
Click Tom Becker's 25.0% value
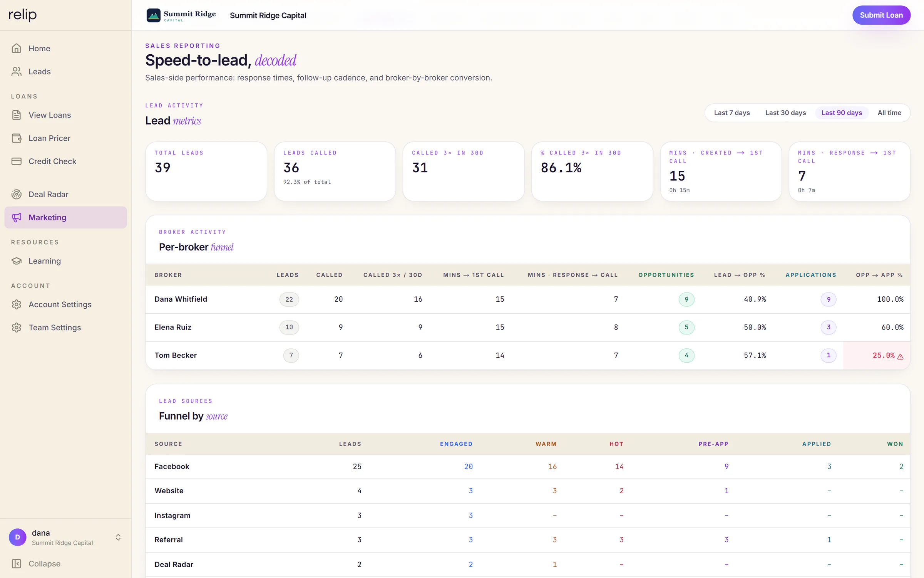884,355
